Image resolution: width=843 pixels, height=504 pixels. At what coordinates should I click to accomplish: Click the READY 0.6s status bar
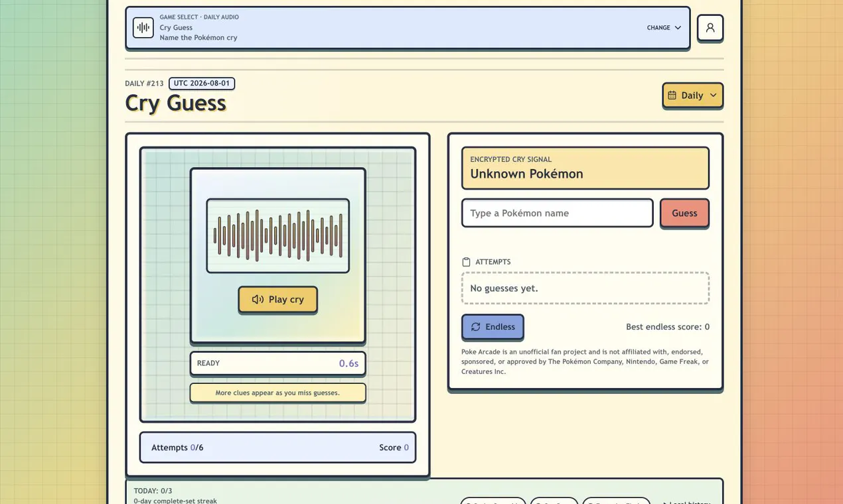278,363
